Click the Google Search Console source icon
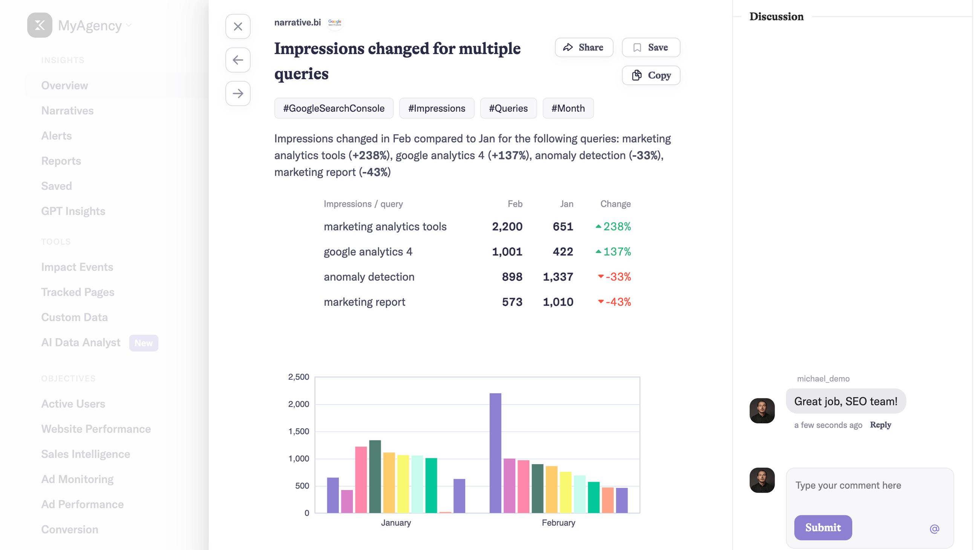The image size is (980, 550). pos(334,23)
